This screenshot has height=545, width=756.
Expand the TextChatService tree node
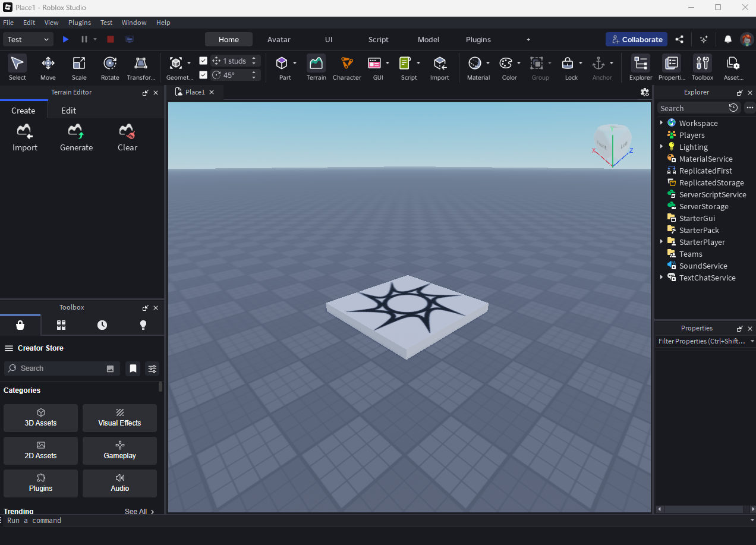click(661, 278)
